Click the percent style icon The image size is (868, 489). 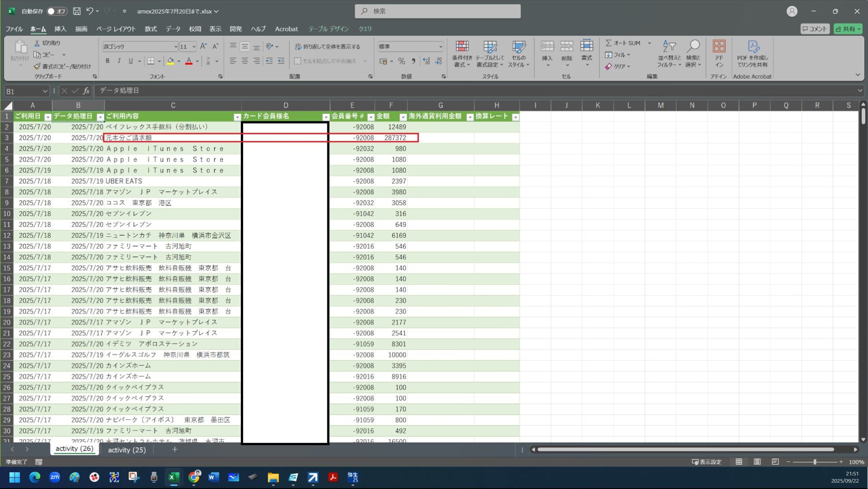pyautogui.click(x=401, y=61)
